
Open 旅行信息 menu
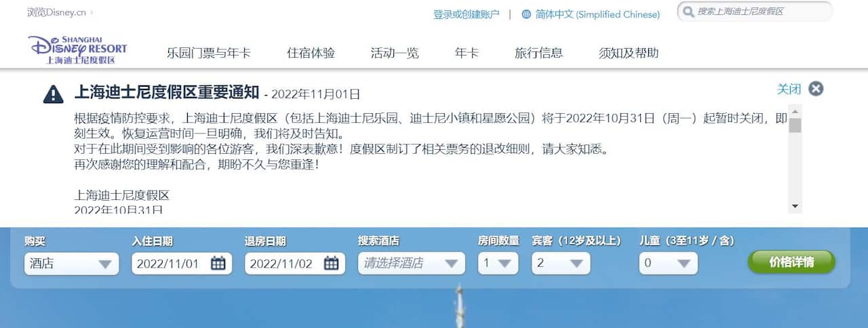pyautogui.click(x=538, y=53)
